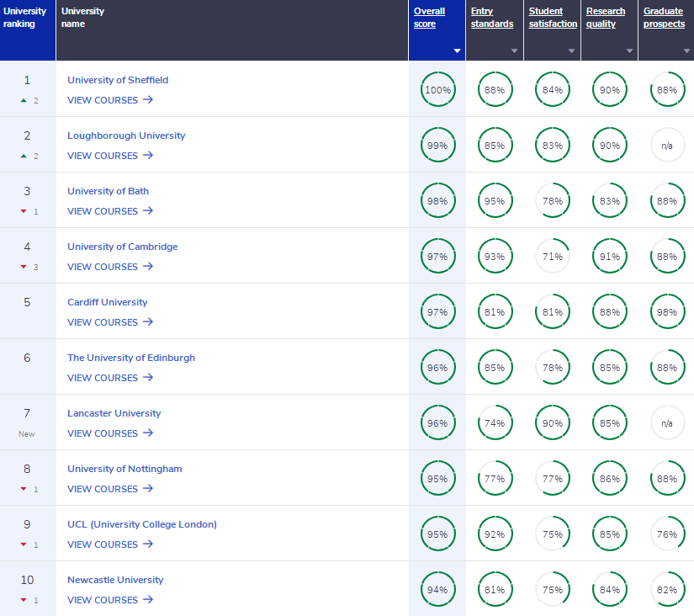Click the View Courses arrow for University of Bath
694x616 pixels.
pyautogui.click(x=148, y=210)
